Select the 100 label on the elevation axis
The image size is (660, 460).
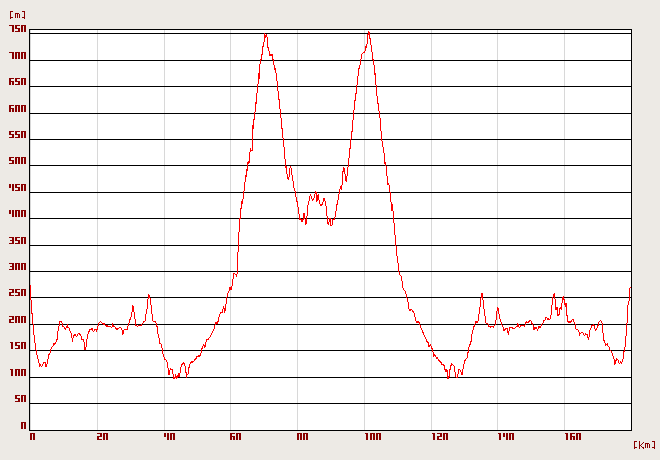click(17, 373)
